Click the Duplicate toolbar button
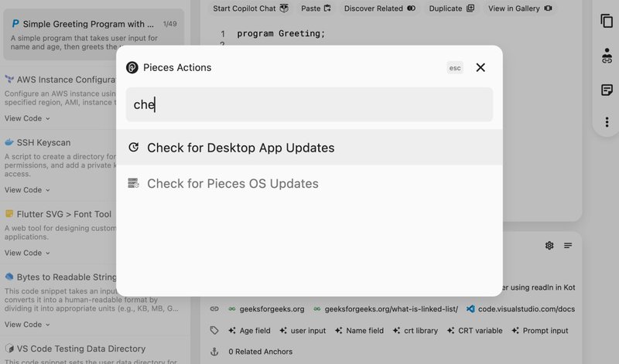619x364 pixels. pos(452,9)
